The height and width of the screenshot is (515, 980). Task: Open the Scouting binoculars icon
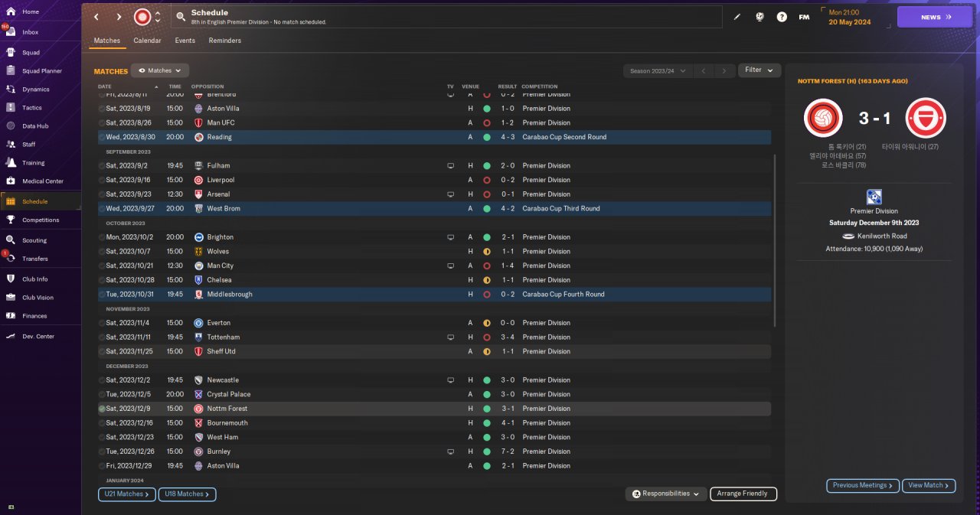[x=11, y=240]
